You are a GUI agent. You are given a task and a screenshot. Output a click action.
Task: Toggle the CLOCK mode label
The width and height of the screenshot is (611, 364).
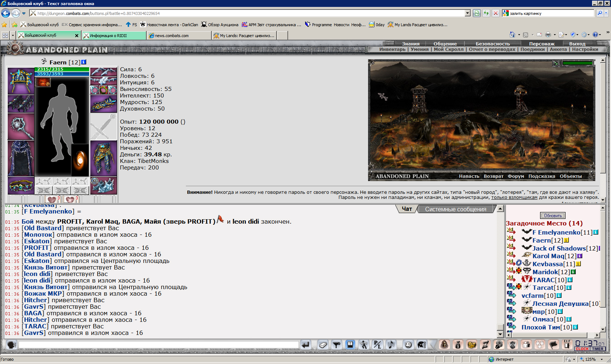tap(582, 349)
